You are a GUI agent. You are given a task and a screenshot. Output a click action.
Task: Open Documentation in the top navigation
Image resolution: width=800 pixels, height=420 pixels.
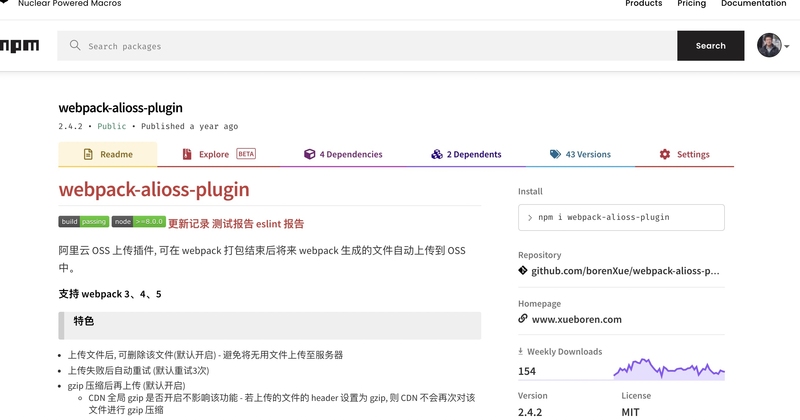point(754,4)
